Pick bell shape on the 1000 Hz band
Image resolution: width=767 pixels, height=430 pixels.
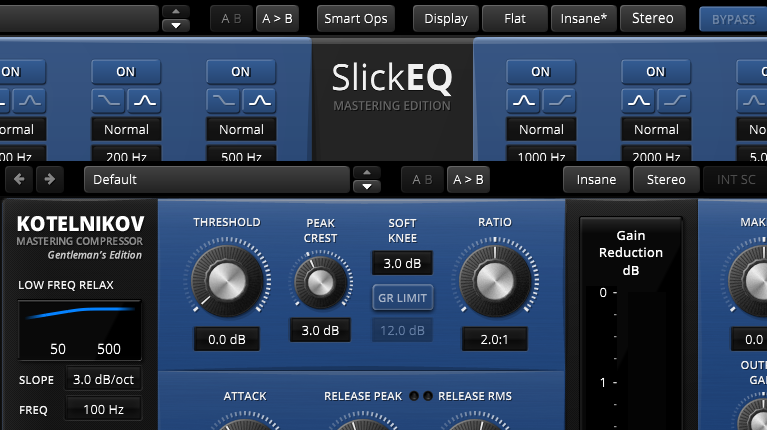(523, 100)
